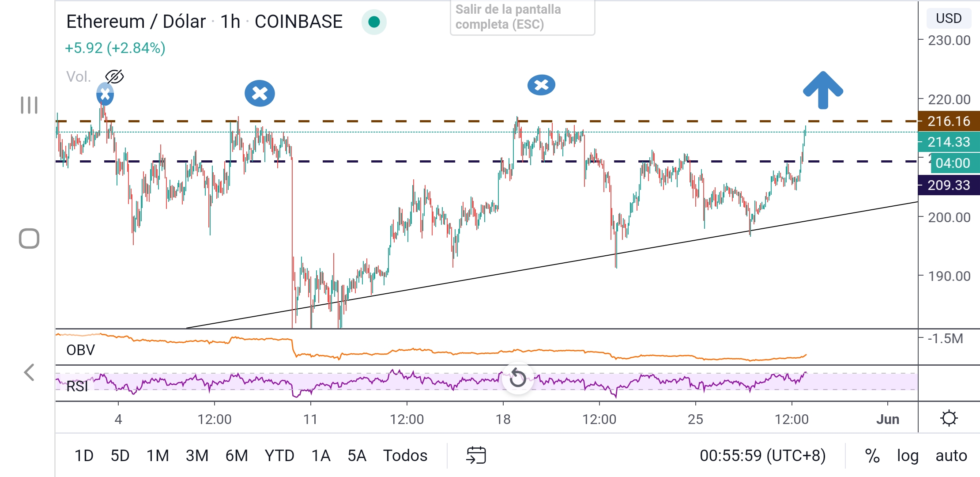The image size is (980, 477).
Task: Select the blue X marker near 18
Action: [541, 85]
